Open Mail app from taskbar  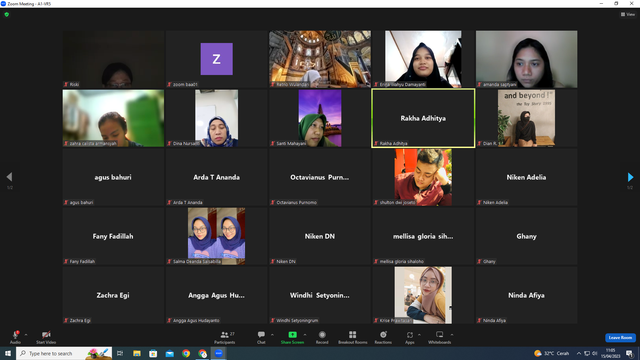pyautogui.click(x=169, y=353)
